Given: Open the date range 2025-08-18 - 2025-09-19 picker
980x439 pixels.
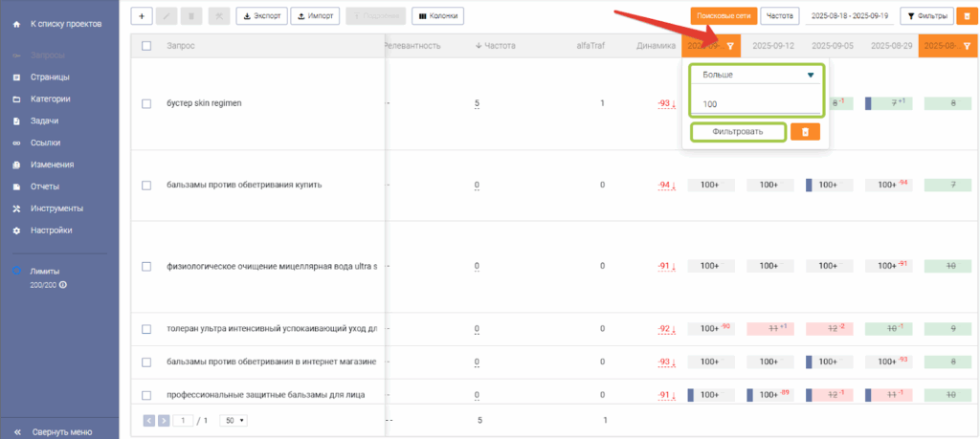Looking at the screenshot, I should tap(850, 16).
